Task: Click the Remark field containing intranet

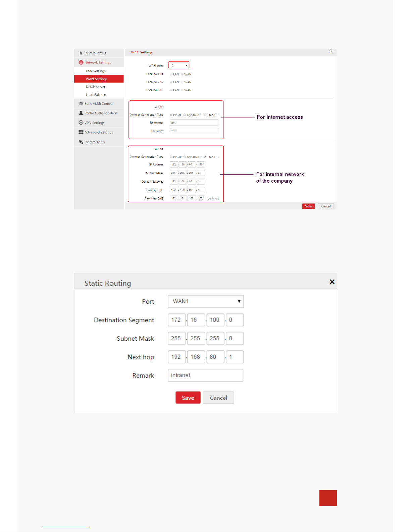Action: [x=205, y=375]
